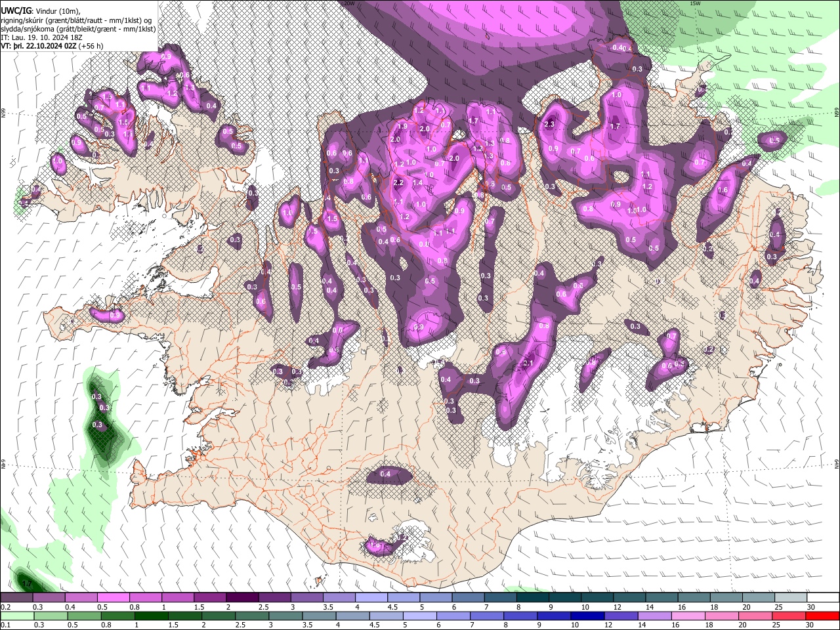
Task: Click the palest green swatch starting the rain scale
Action: [x=17, y=616]
